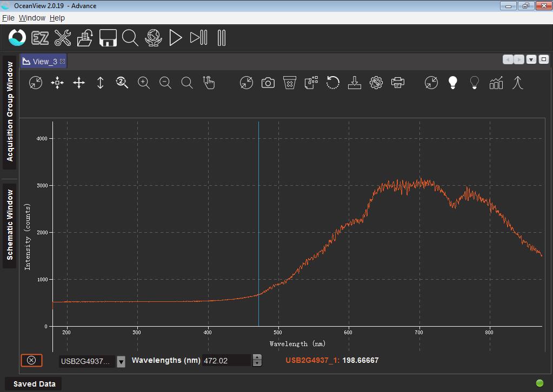Select the single-scan play-pause icon

(198, 38)
